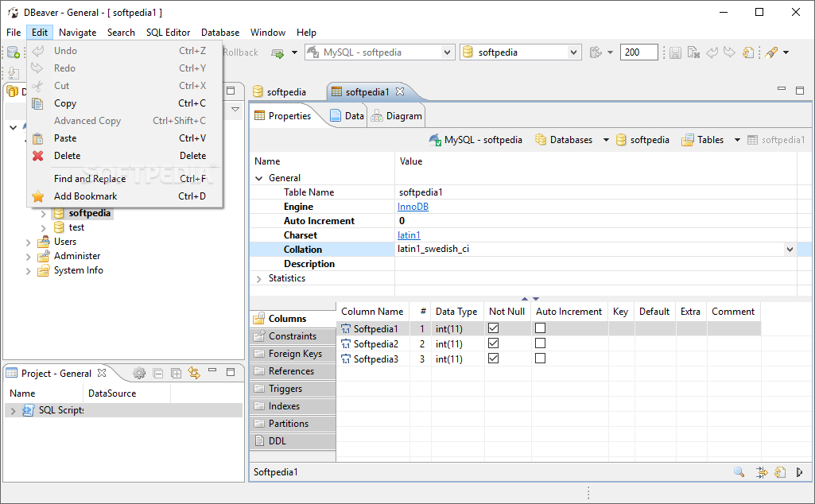The height and width of the screenshot is (504, 815).
Task: Choose Find and Replace menu entry
Action: tap(125, 179)
